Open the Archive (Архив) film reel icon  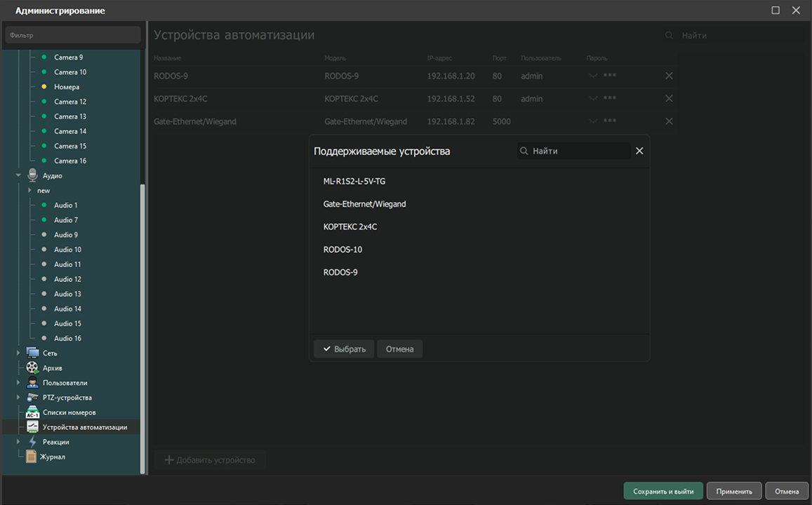point(32,368)
